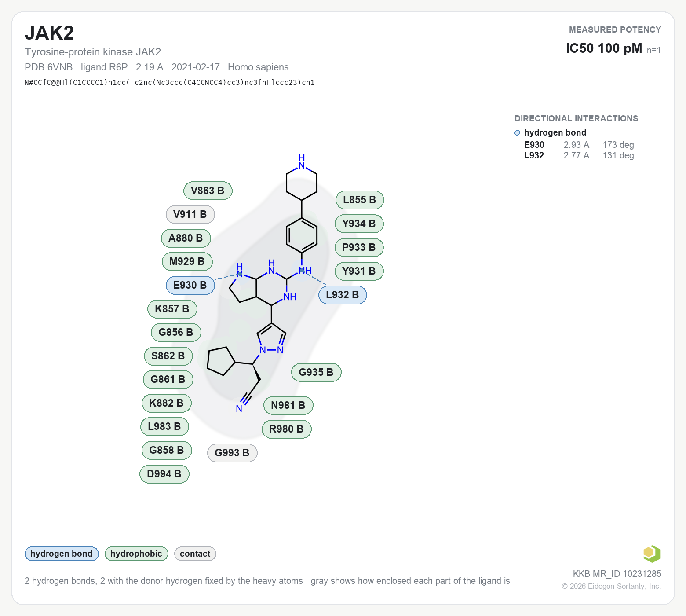Click the V863 B residue pill
The height and width of the screenshot is (616, 686).
[x=208, y=191]
